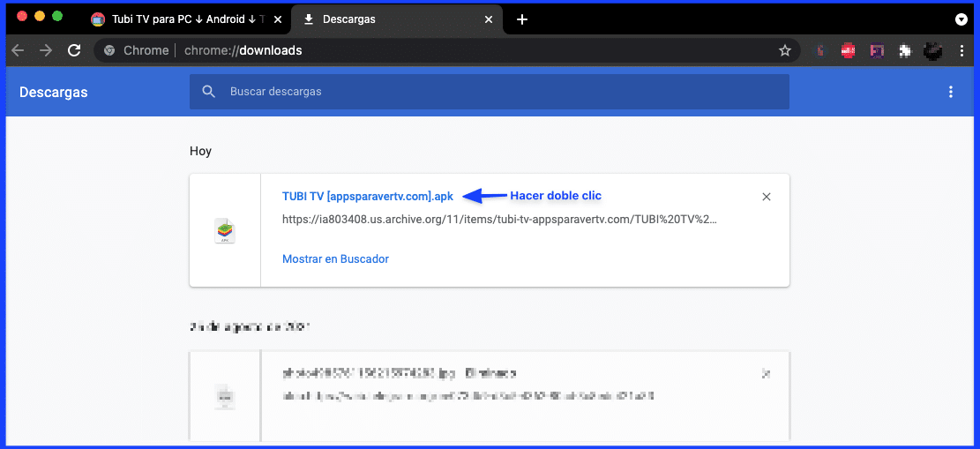
Task: Open the Chrome three-dot menu
Action: click(x=961, y=50)
